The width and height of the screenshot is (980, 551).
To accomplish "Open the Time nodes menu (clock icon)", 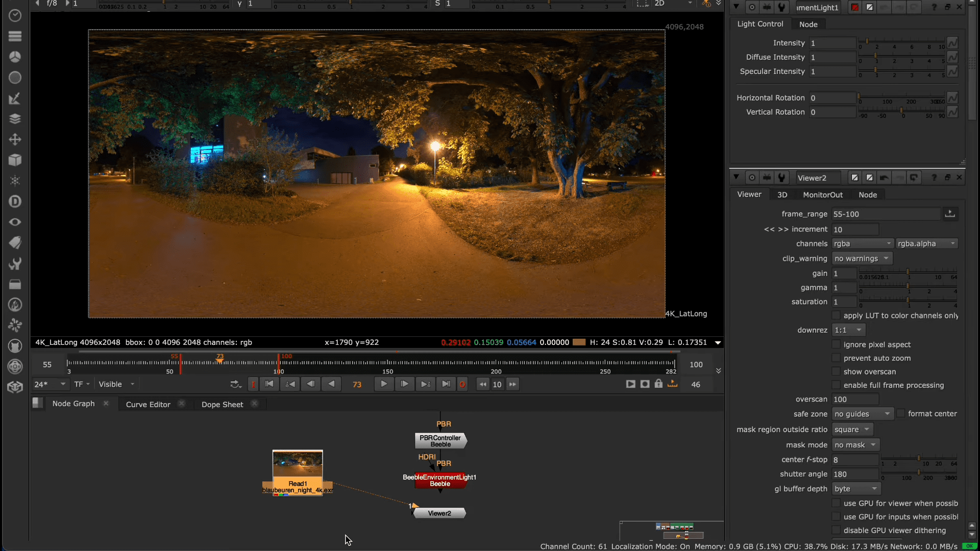I will pyautogui.click(x=15, y=15).
